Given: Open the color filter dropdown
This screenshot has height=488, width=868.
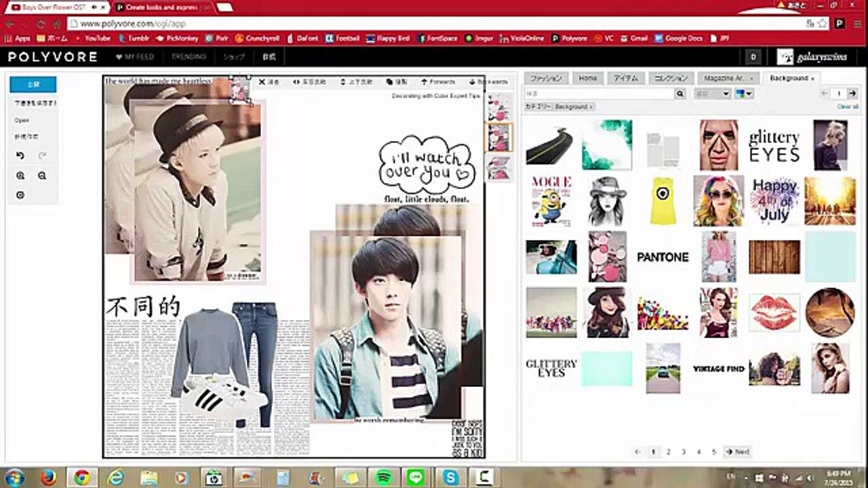Looking at the screenshot, I should (744, 94).
